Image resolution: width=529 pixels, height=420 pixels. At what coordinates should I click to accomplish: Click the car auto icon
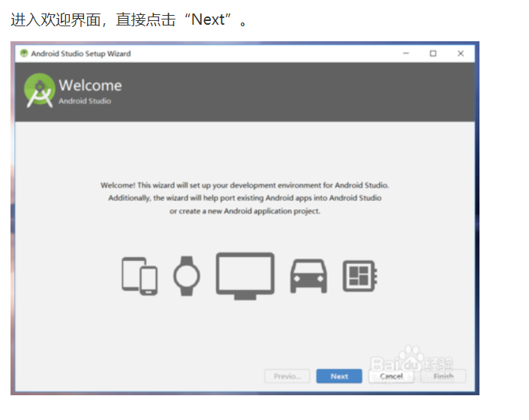point(308,276)
